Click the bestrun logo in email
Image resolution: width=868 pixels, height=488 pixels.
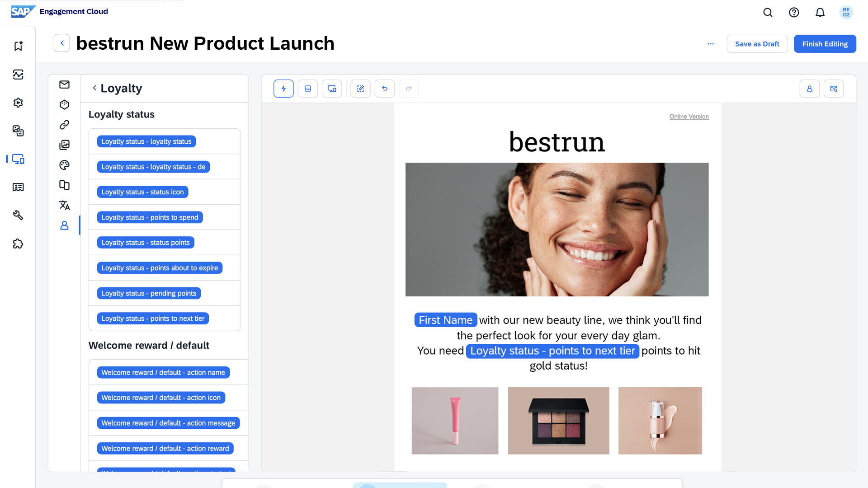click(557, 142)
